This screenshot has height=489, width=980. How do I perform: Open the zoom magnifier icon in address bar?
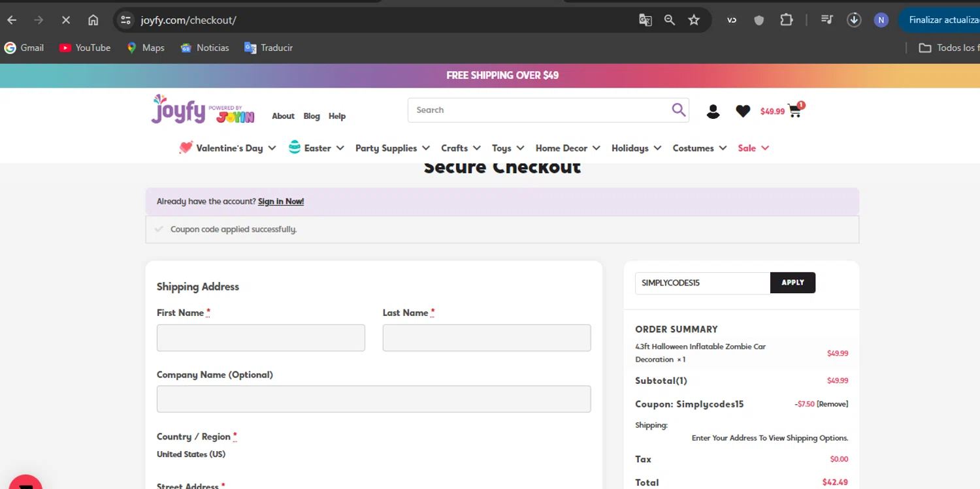pyautogui.click(x=670, y=20)
